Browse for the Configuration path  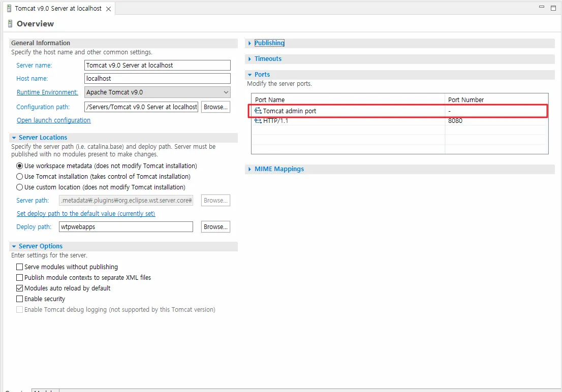[215, 107]
